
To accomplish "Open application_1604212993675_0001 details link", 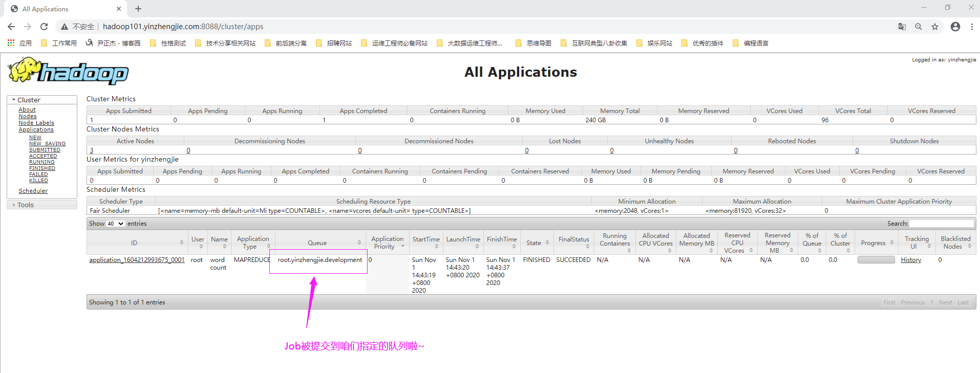I will pos(137,260).
